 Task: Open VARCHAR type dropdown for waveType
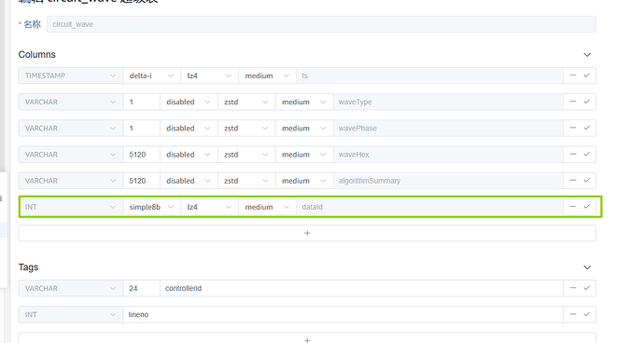click(71, 102)
